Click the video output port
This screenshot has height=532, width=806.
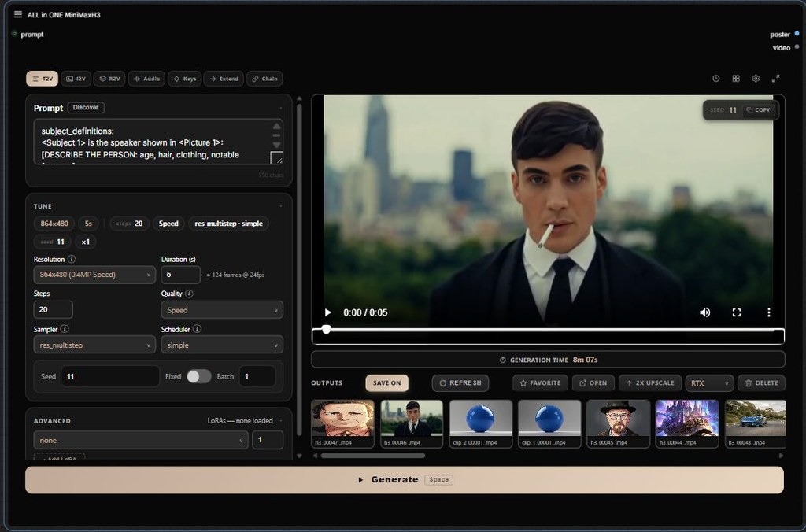coord(797,47)
